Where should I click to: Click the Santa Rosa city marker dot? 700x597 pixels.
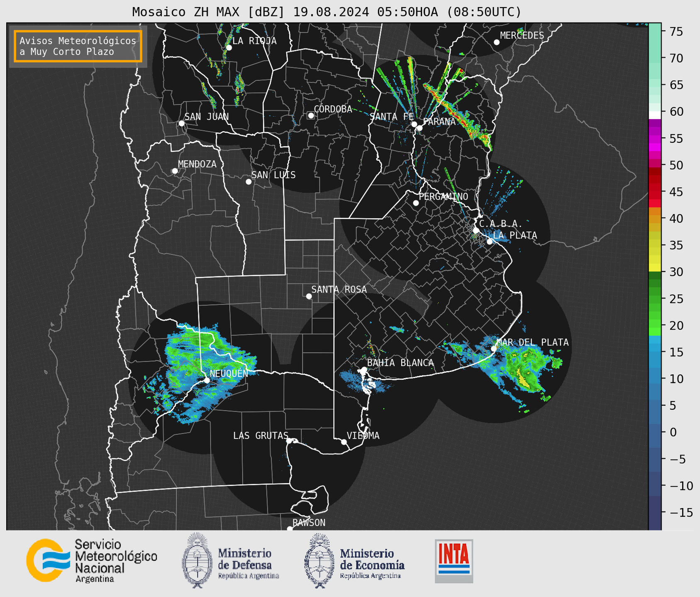(309, 296)
